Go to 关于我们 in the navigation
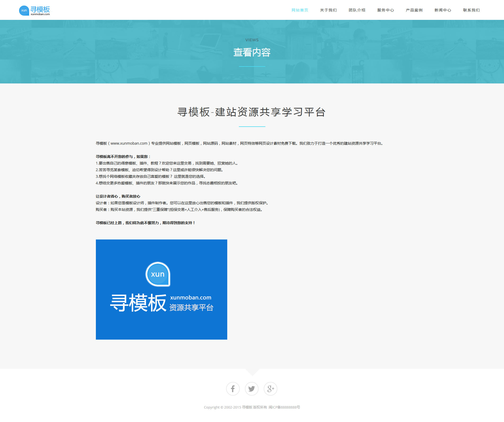This screenshot has height=422, width=504. coord(328,10)
